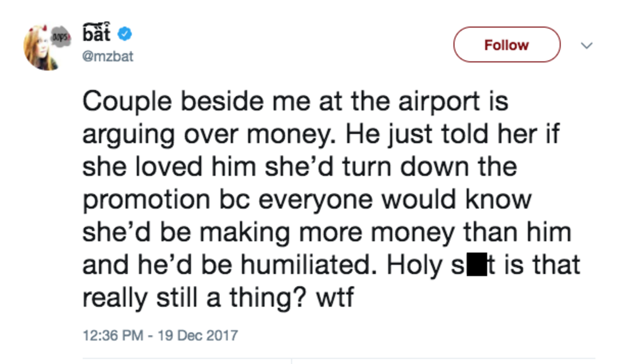The height and width of the screenshot is (364, 622).
Task: Click the 'oops' sticker on the avatar
Action: tap(61, 37)
